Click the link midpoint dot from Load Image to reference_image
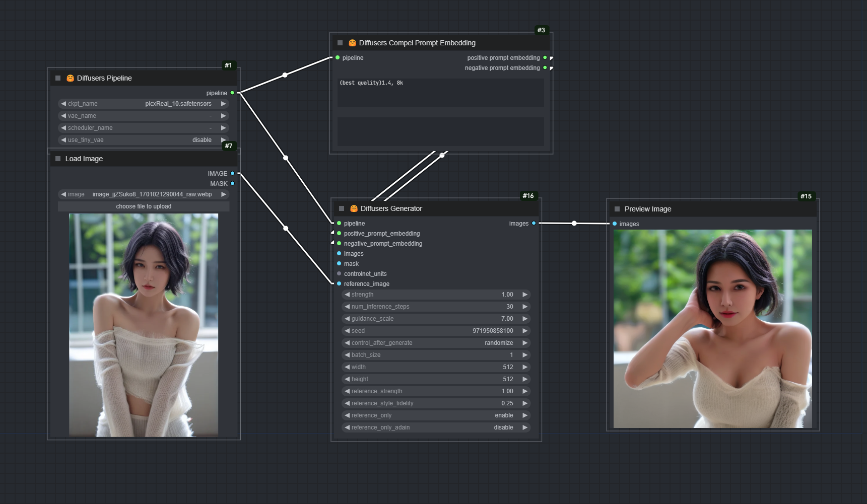The width and height of the screenshot is (867, 504). click(286, 229)
